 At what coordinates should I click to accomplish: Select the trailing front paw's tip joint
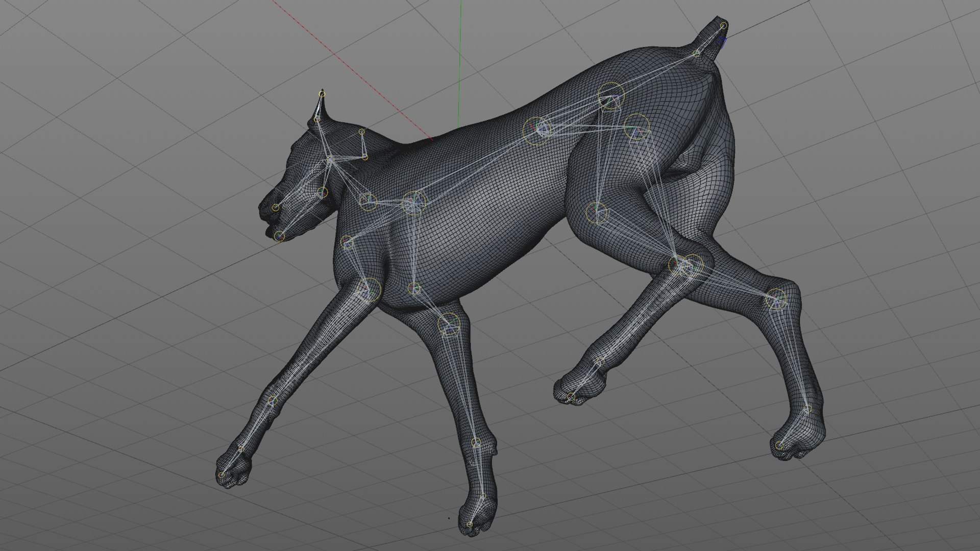click(x=470, y=524)
